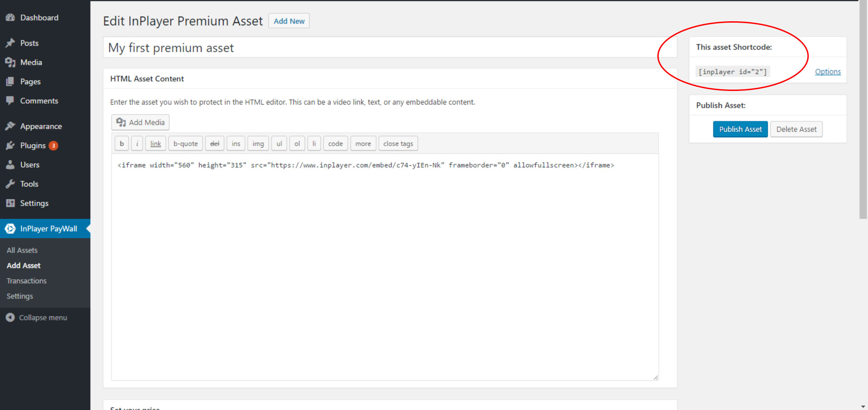Click the ins quicktag button
This screenshot has width=868, height=410.
[x=236, y=143]
